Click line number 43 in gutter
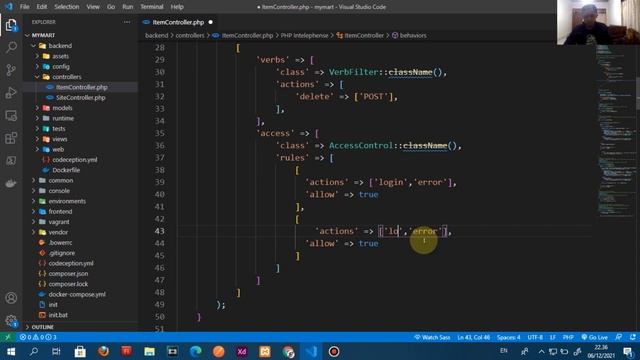The height and width of the screenshot is (360, 640). click(160, 231)
